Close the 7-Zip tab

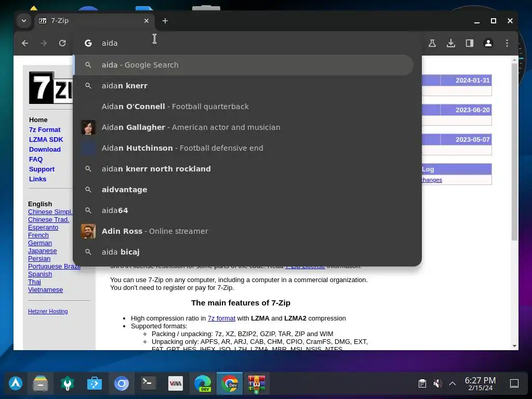point(147,21)
